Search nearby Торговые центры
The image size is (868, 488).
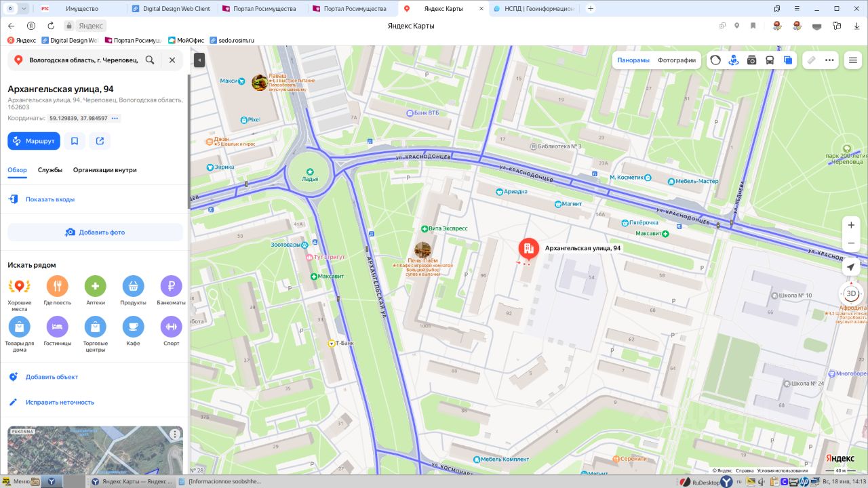96,335
